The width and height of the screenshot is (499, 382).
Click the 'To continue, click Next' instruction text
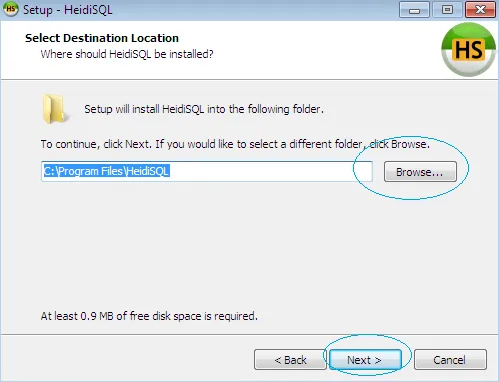tap(235, 144)
